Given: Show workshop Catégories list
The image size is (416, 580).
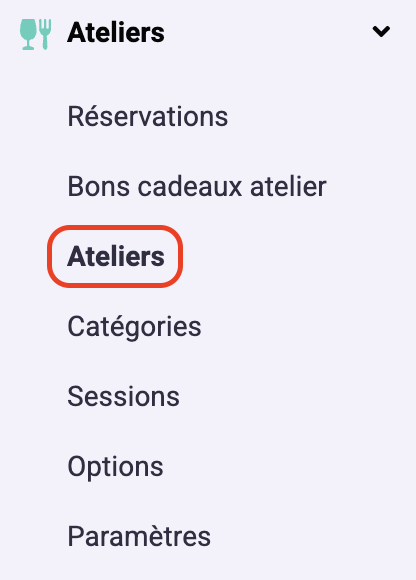Looking at the screenshot, I should click(134, 327).
